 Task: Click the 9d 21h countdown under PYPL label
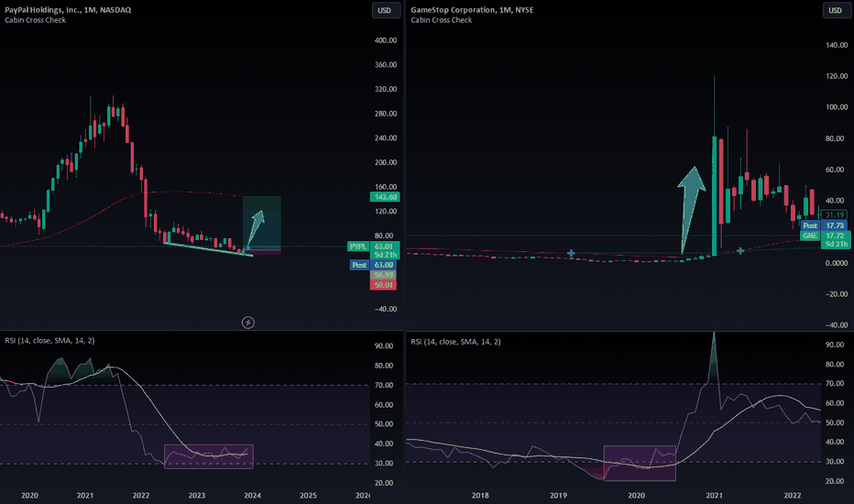click(x=385, y=255)
